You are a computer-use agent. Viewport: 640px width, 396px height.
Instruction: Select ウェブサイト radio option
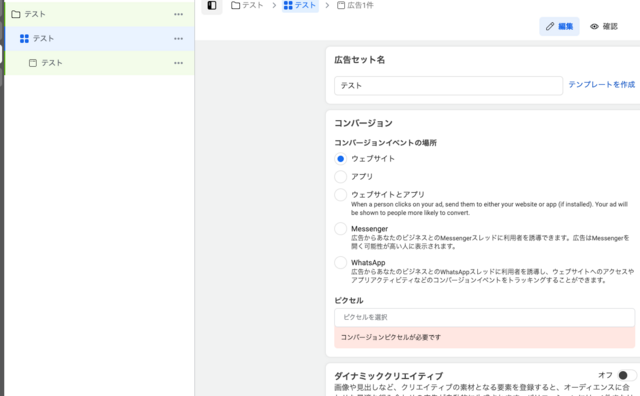tap(340, 159)
